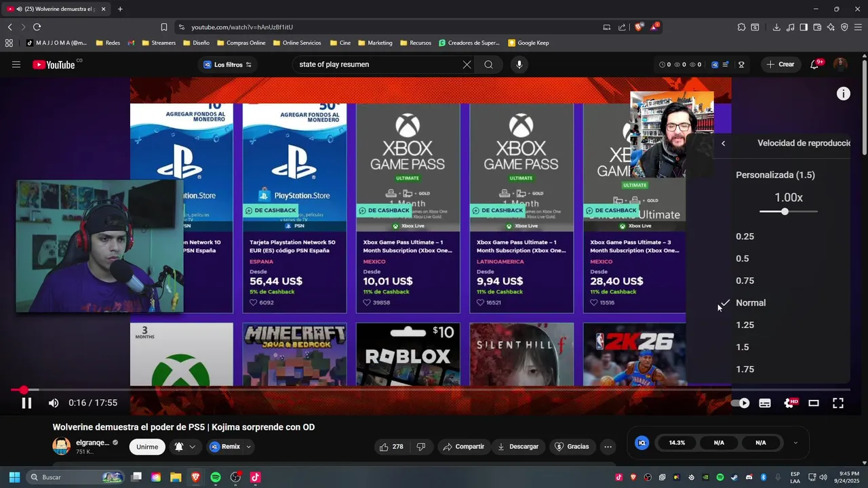Image resolution: width=868 pixels, height=488 pixels.
Task: Bookmark this page icon in address bar
Action: click(x=164, y=27)
